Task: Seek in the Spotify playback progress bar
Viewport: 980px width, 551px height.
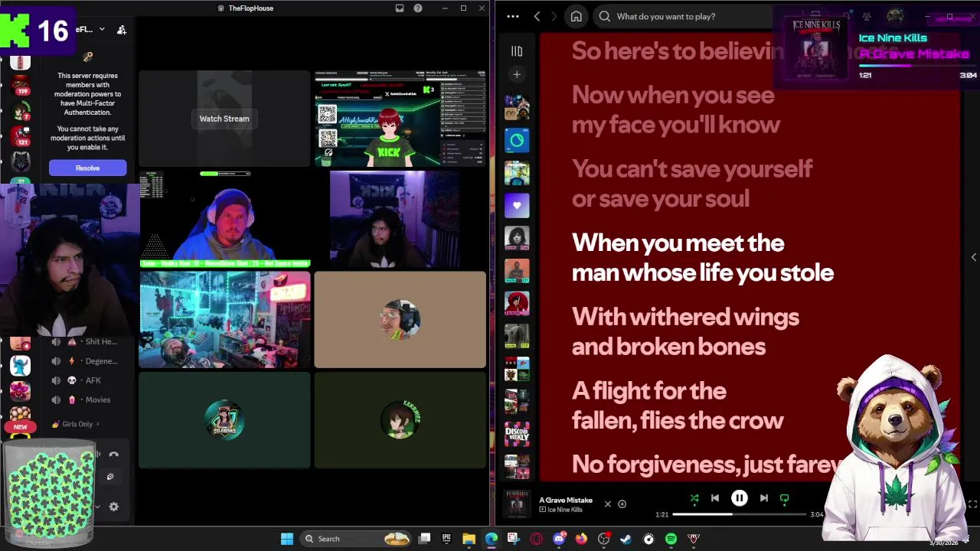Action: [x=739, y=514]
